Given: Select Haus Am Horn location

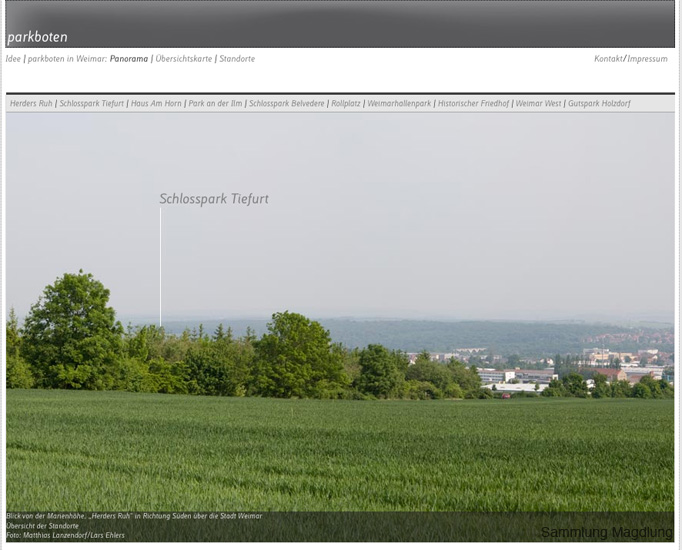Looking at the screenshot, I should [x=156, y=103].
